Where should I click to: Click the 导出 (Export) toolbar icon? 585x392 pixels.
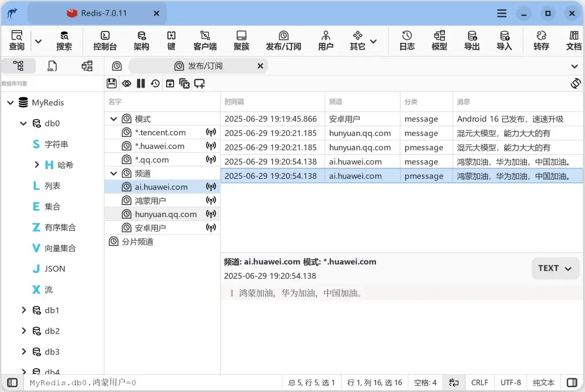tap(472, 40)
